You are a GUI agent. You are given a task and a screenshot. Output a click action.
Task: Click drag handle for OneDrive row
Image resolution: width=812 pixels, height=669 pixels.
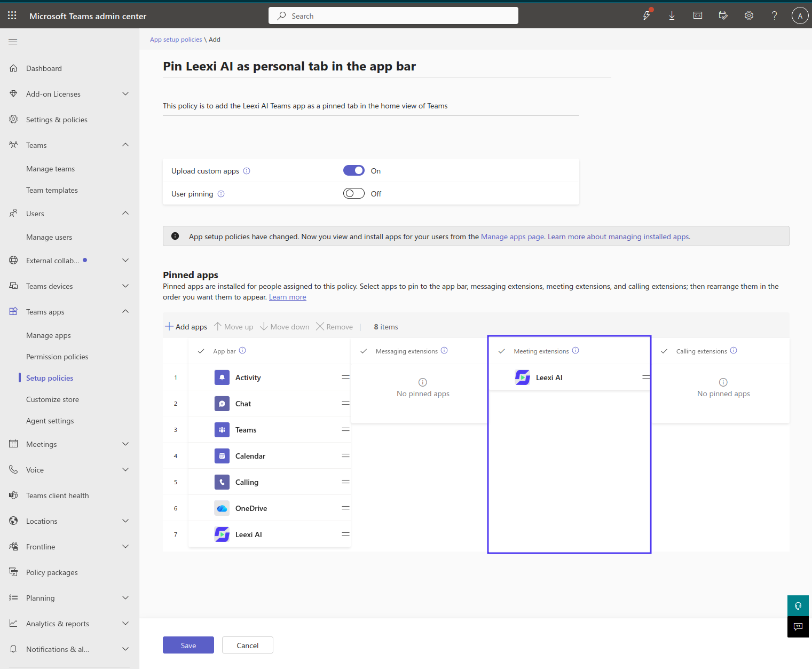(345, 508)
